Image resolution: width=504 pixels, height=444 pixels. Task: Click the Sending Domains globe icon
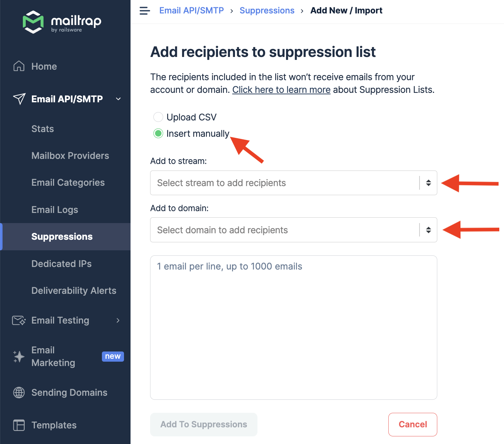pyautogui.click(x=19, y=392)
